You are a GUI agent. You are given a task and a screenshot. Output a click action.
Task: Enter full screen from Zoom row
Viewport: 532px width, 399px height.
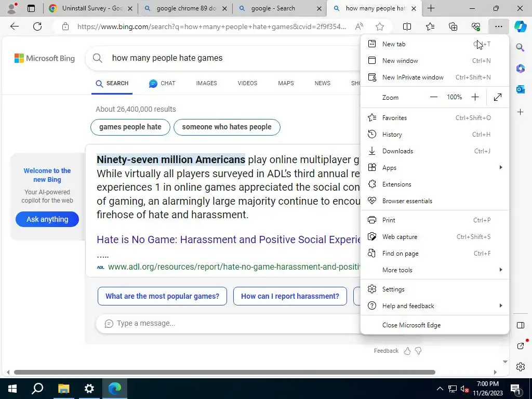[x=497, y=97]
